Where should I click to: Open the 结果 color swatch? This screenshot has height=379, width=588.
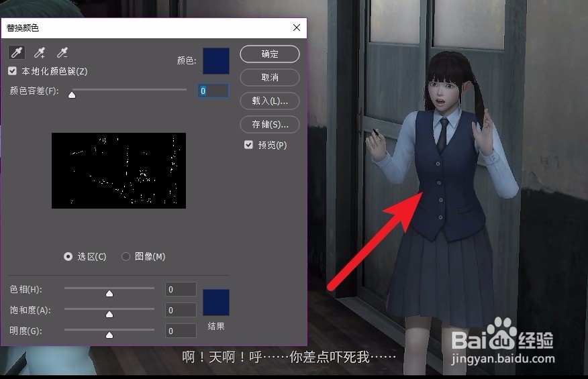point(216,302)
